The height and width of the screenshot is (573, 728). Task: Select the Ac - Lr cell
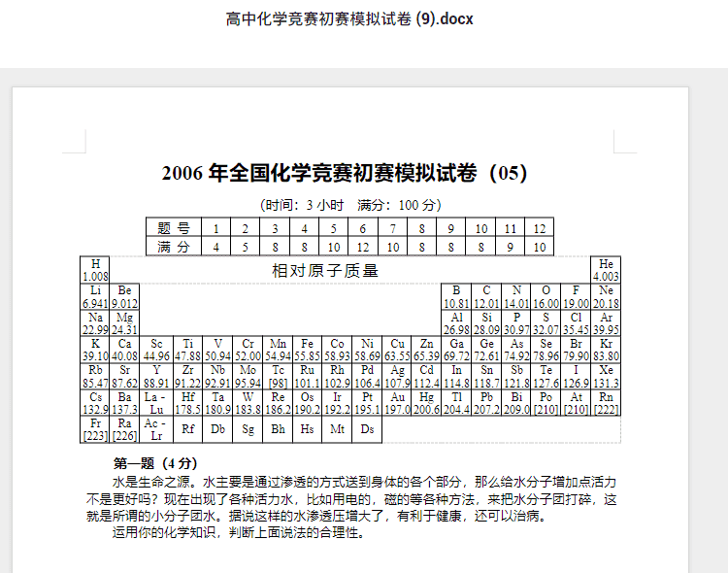tap(156, 429)
